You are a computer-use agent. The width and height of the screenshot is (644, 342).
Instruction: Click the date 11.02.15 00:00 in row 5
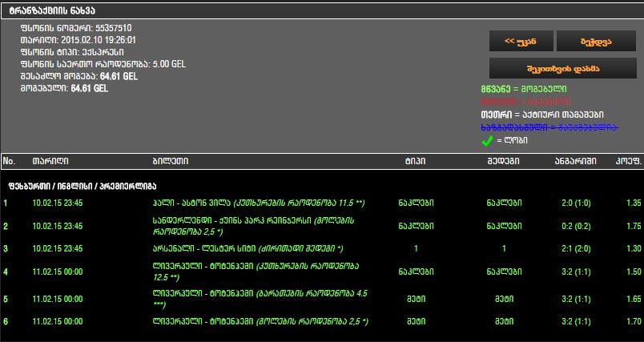click(58, 299)
